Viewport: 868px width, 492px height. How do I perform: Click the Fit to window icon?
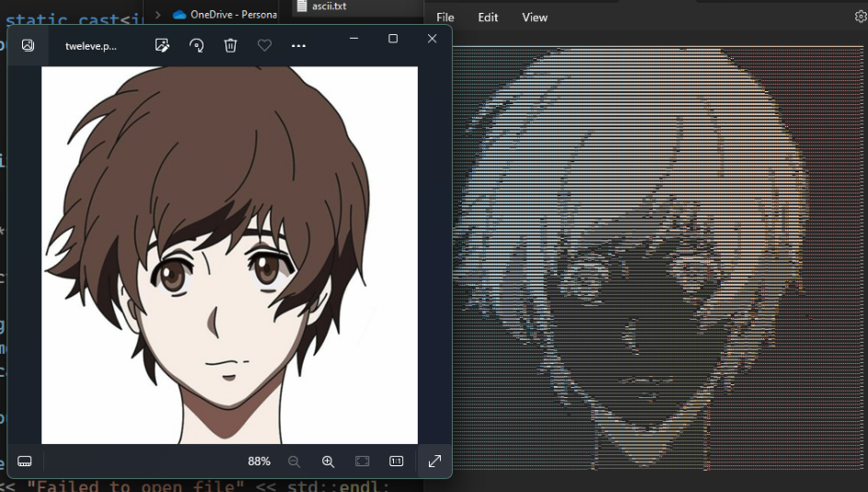(362, 461)
